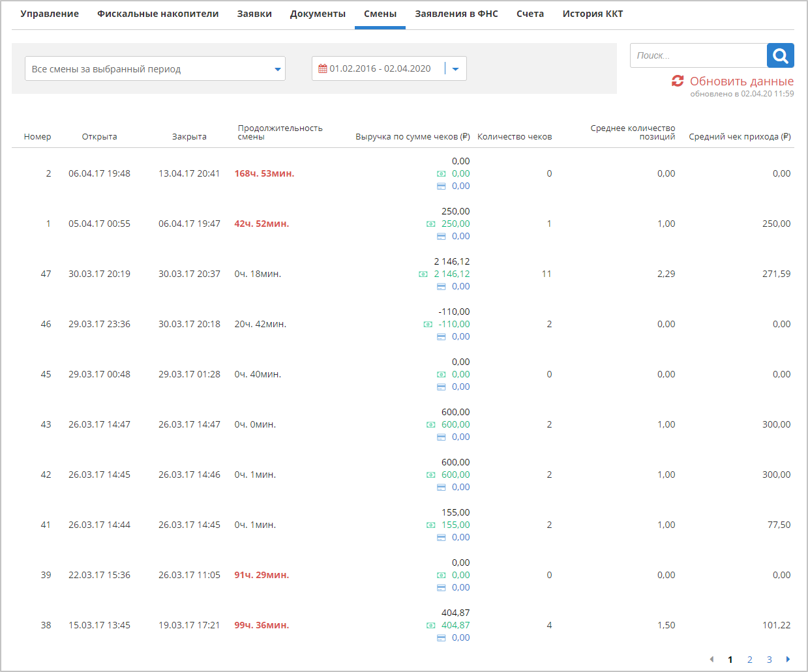Click the calendar icon in date range
Viewport: 808px width, 672px height.
[322, 68]
